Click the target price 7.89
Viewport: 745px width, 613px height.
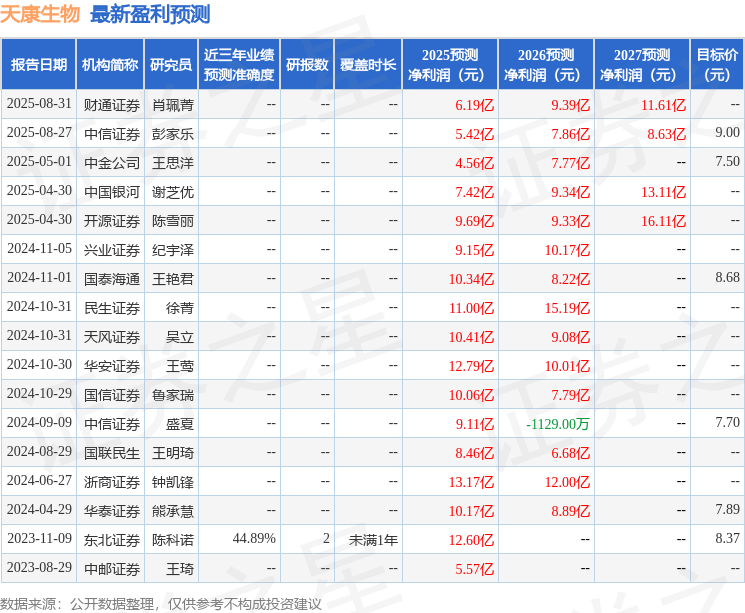pyautogui.click(x=727, y=509)
